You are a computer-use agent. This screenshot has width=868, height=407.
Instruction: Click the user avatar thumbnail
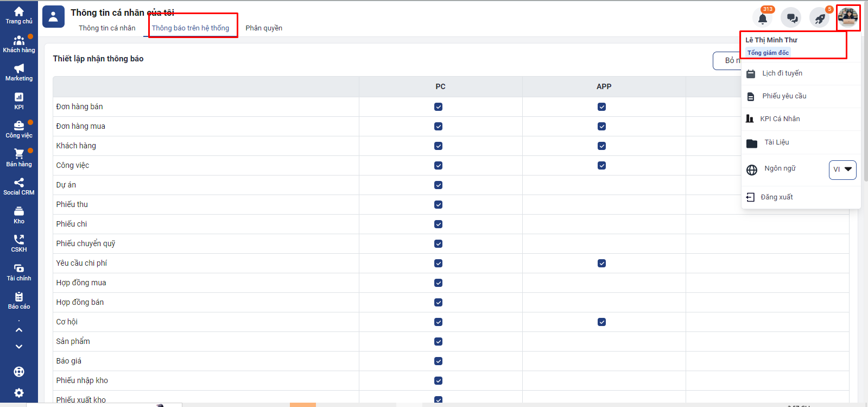(847, 17)
